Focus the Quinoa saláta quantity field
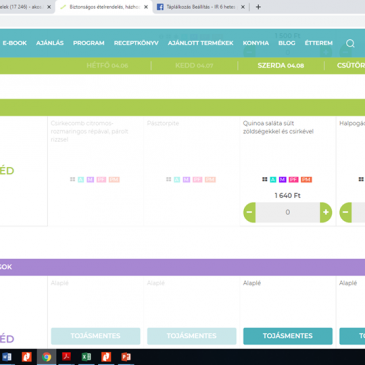The image size is (365, 365). click(x=288, y=212)
